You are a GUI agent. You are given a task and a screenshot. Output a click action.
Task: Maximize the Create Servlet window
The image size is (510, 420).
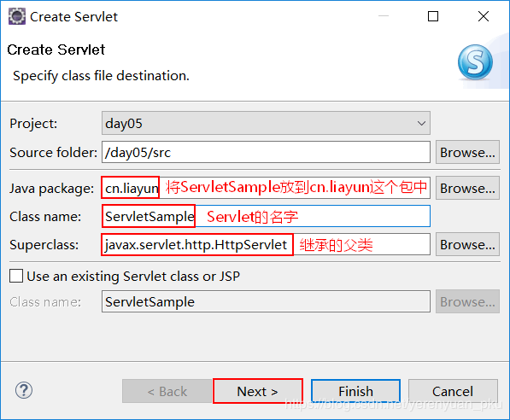pos(433,16)
